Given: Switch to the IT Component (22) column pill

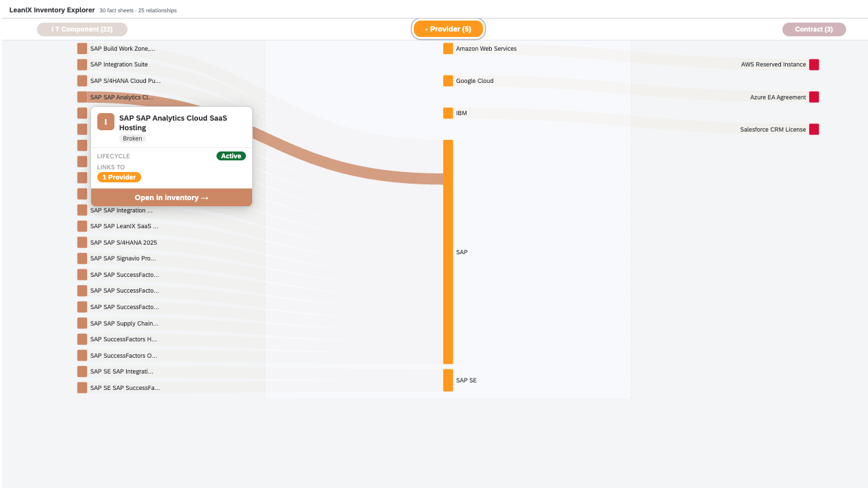Looking at the screenshot, I should (82, 29).
